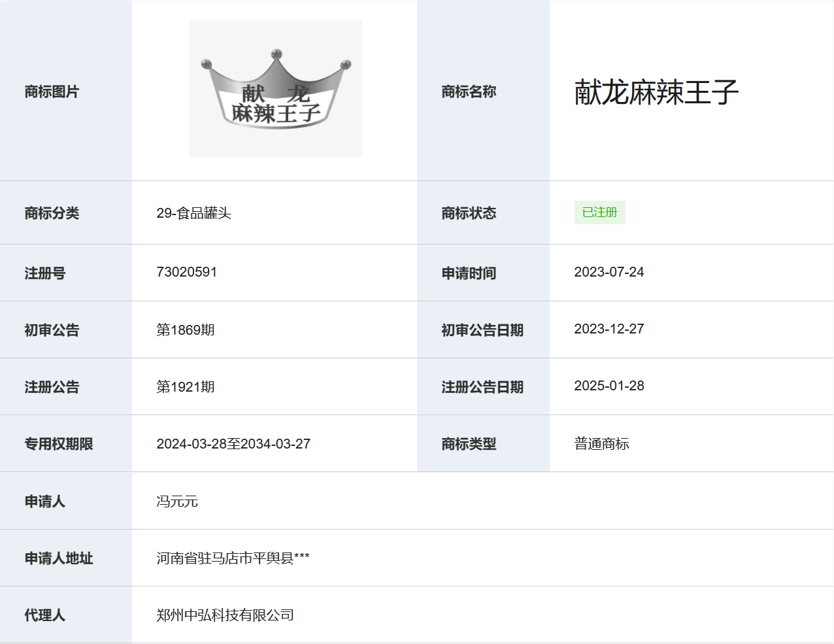Click the 注册号 label
This screenshot has height=644, width=834.
tap(45, 273)
